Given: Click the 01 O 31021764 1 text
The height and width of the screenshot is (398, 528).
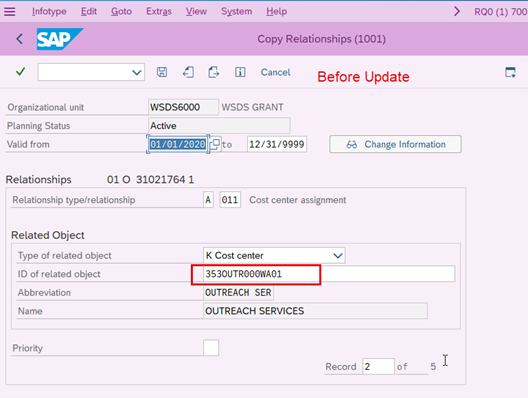Looking at the screenshot, I should (150, 179).
